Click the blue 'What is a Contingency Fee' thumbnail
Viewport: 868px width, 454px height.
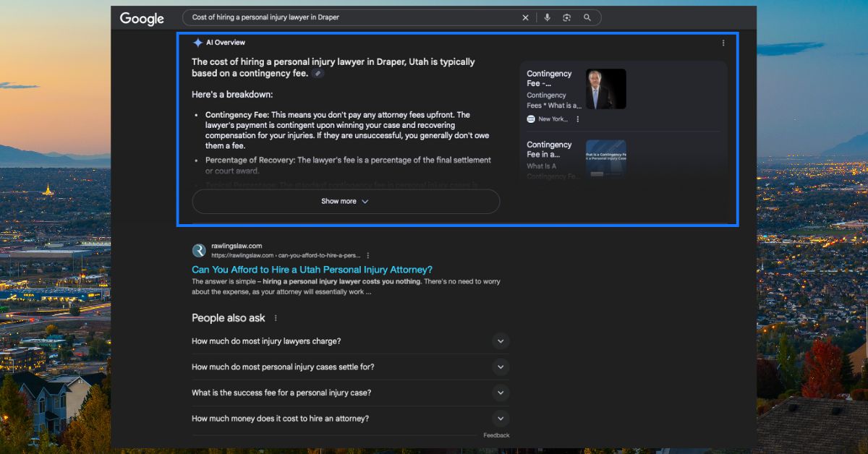(x=606, y=158)
